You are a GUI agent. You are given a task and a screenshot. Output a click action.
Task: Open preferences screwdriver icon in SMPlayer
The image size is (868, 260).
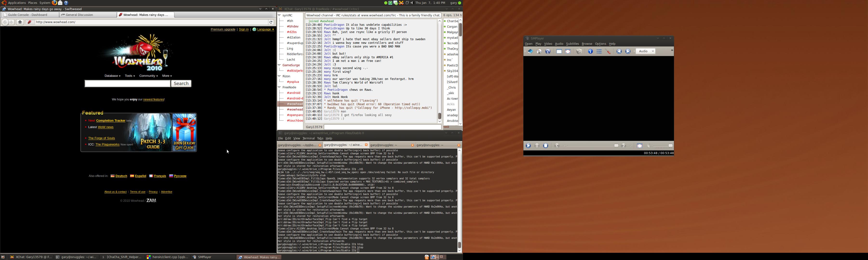pos(608,52)
